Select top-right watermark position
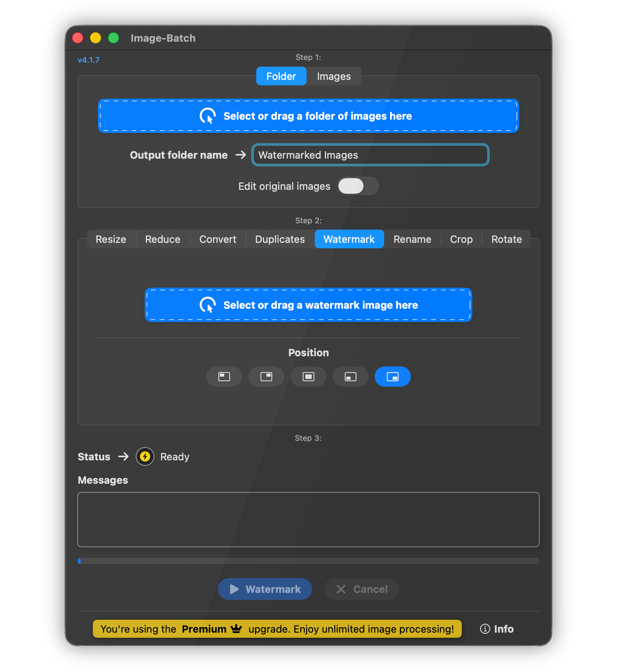Screen dimensions: 617x672 click(x=266, y=377)
